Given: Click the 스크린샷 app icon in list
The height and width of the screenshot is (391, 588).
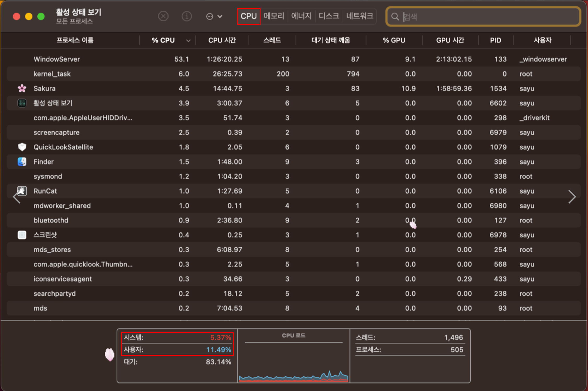Looking at the screenshot, I should click(22, 235).
